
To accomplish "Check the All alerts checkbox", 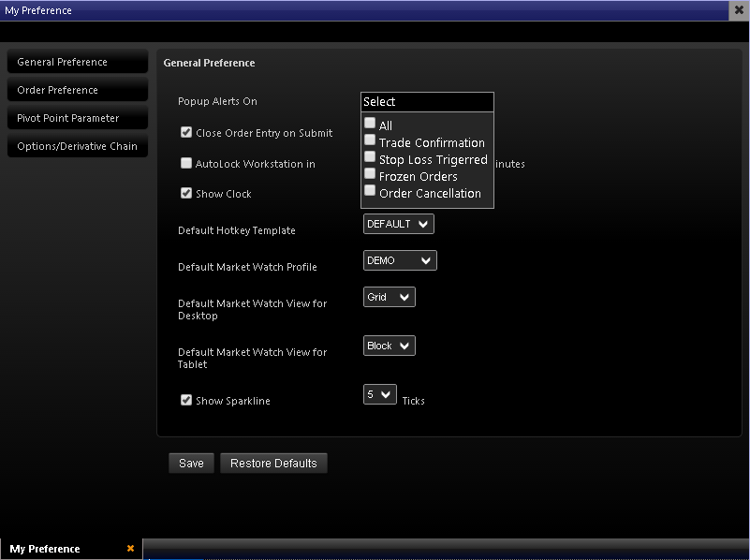I will click(370, 124).
